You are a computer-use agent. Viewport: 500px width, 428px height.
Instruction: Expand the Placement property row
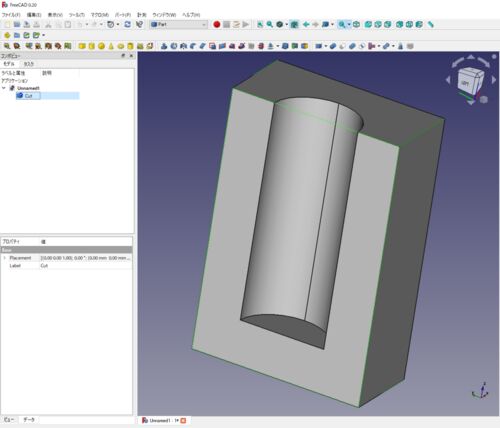(4, 258)
